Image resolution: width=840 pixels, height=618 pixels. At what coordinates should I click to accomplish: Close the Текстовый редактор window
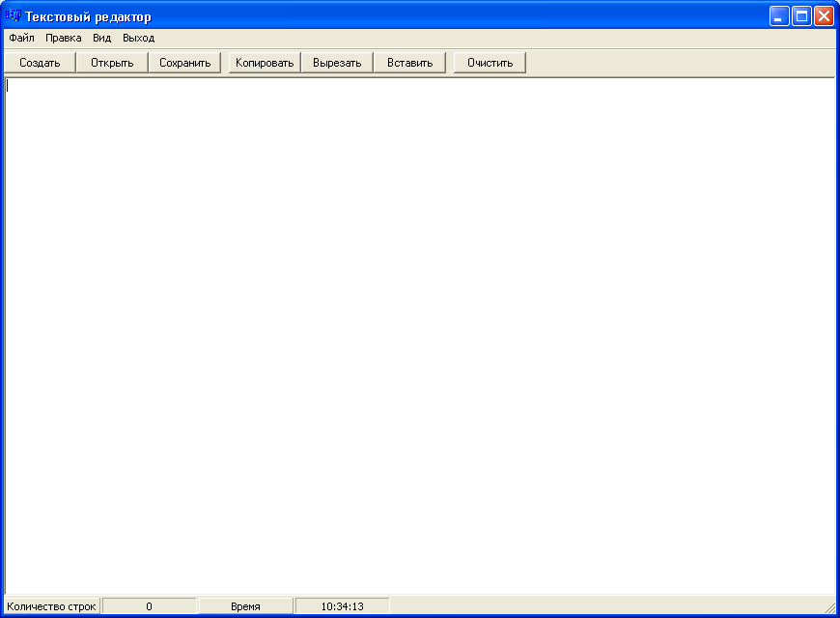(x=824, y=16)
